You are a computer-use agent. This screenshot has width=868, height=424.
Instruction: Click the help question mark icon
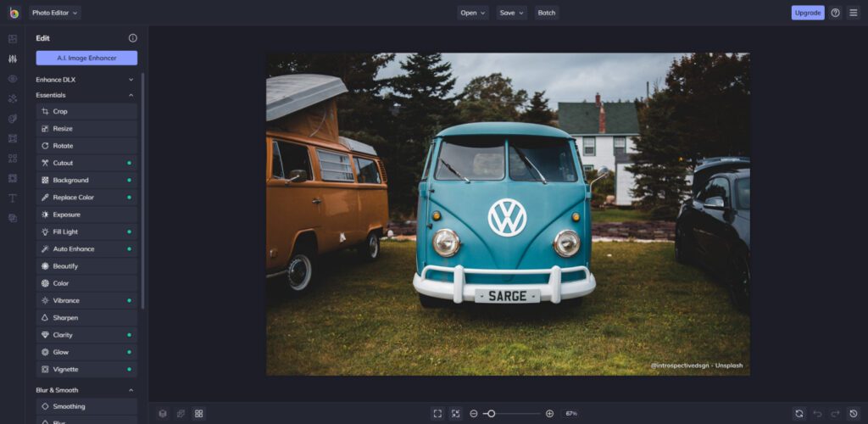pyautogui.click(x=836, y=13)
